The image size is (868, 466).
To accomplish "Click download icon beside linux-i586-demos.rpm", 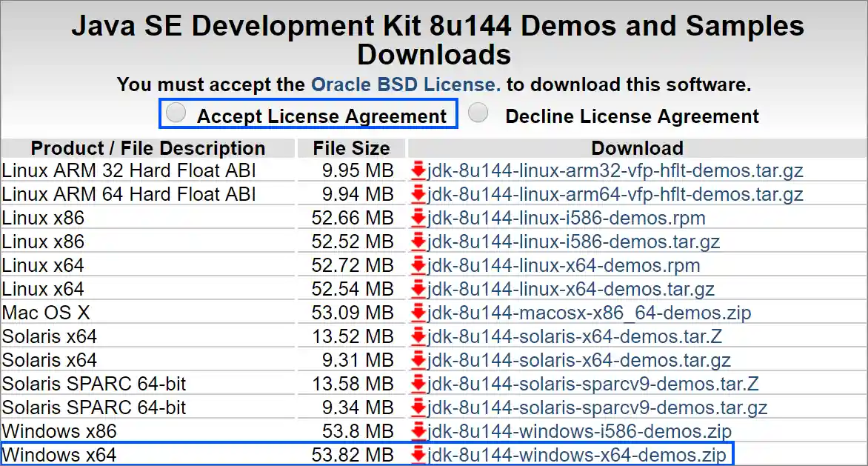I will 418,219.
